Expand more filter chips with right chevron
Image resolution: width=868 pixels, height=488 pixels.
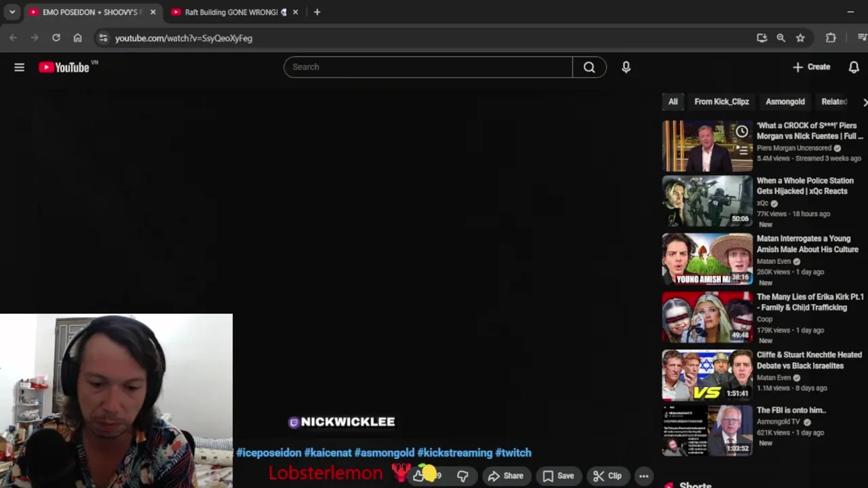click(865, 102)
